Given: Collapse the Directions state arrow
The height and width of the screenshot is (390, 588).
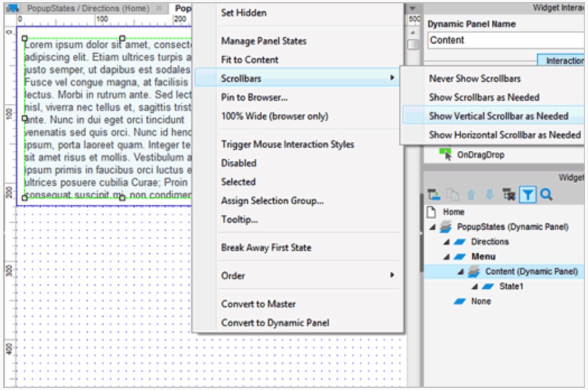Looking at the screenshot, I should pos(446,242).
